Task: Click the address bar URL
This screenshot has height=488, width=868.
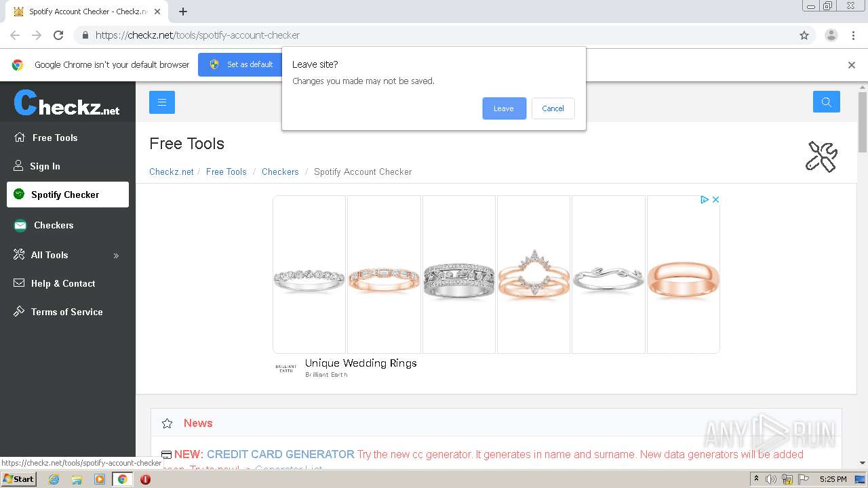Action: (197, 35)
